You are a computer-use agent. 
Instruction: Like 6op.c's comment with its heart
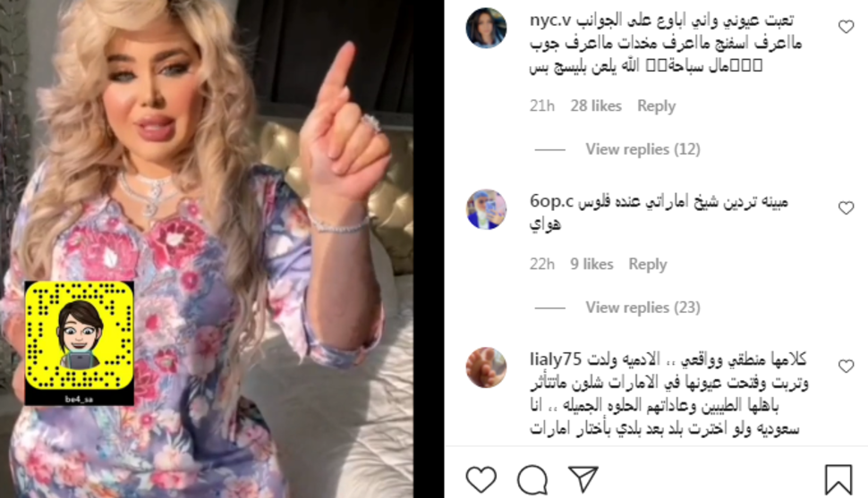click(x=846, y=208)
